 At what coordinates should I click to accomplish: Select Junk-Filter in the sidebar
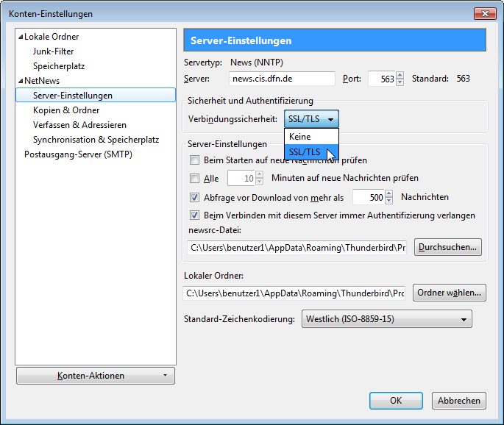click(53, 51)
